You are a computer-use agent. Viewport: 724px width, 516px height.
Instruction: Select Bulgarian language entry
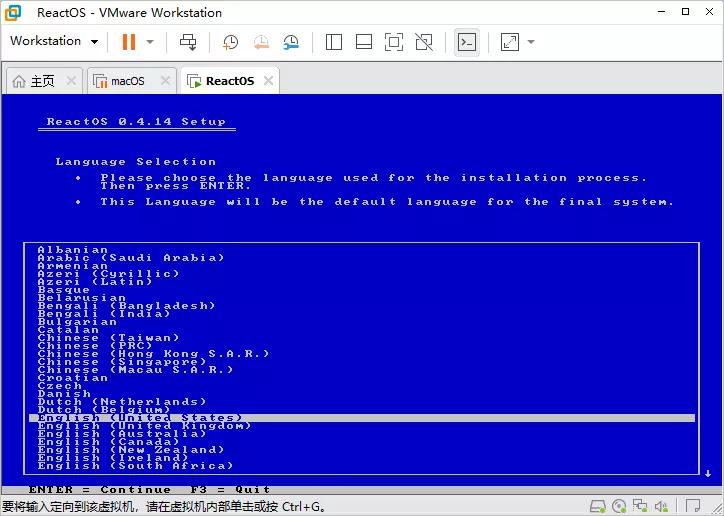(77, 322)
